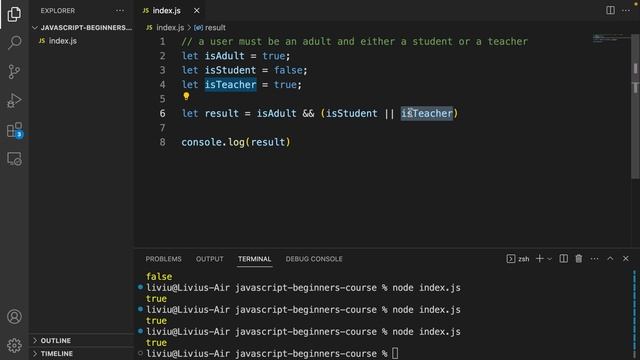Click 'false' value on line 3
This screenshot has width=640, height=360.
coord(288,70)
